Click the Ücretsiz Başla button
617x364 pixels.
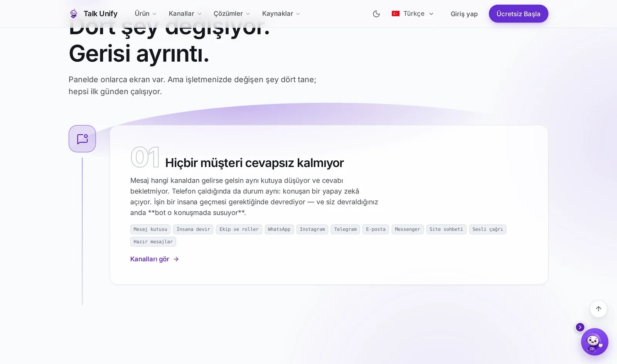(x=518, y=14)
